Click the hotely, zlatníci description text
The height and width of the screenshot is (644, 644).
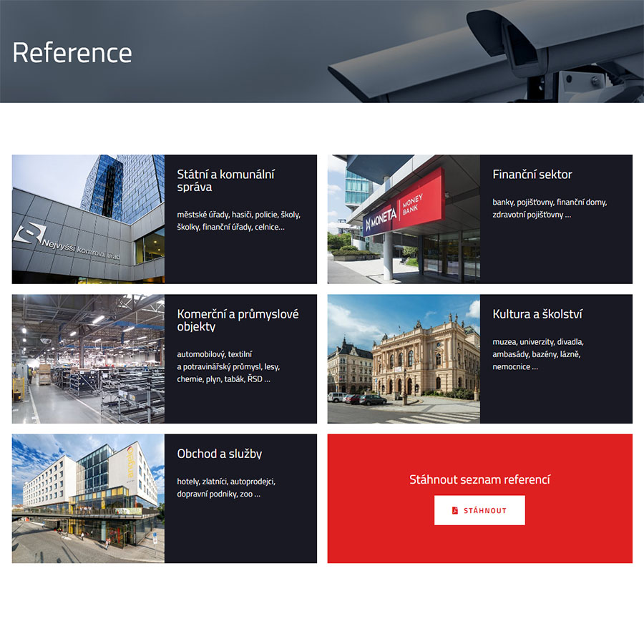click(x=226, y=487)
